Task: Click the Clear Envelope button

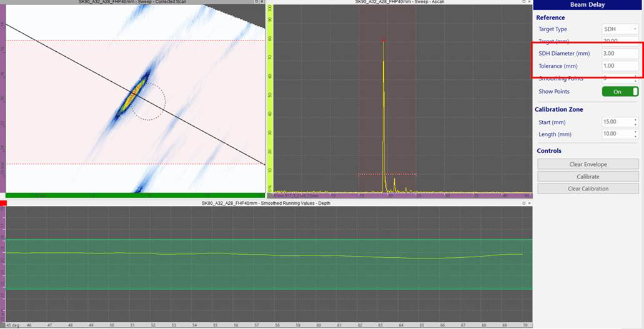Action: point(588,164)
